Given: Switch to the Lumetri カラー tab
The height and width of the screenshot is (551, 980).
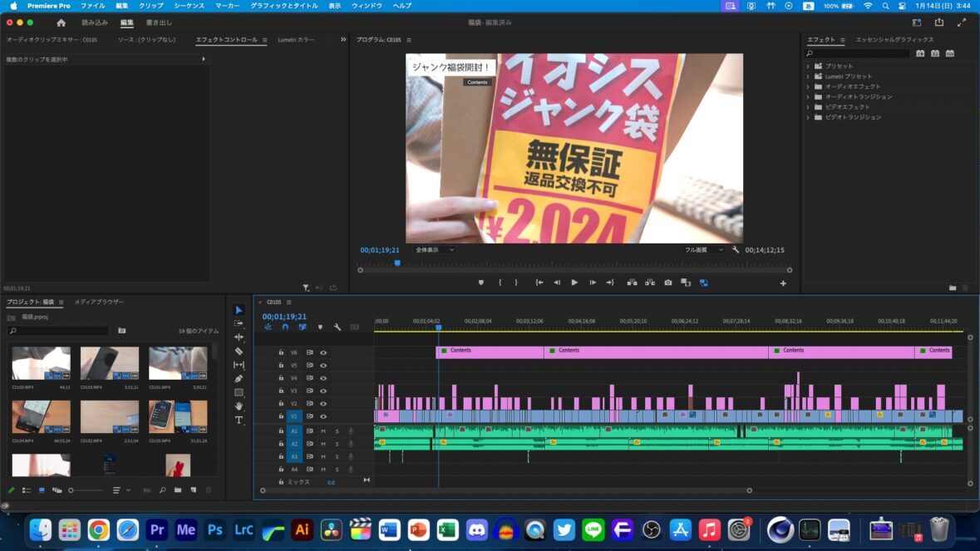Looking at the screenshot, I should tap(296, 39).
